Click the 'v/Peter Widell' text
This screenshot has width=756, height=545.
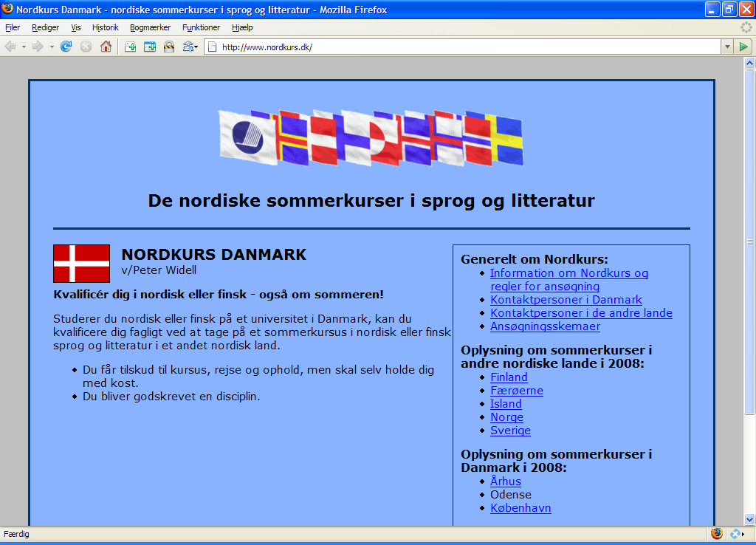(x=159, y=270)
